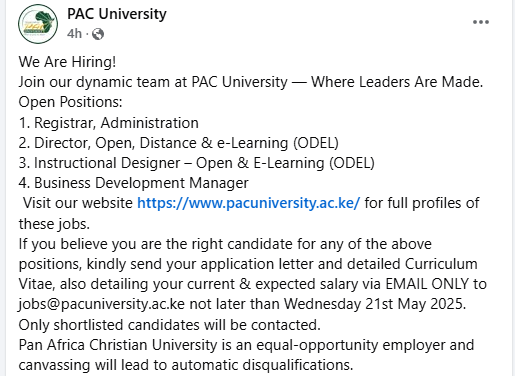Viewport: 515px width, 376px height.
Task: Select the Registrar, Administration position line
Action: (109, 123)
